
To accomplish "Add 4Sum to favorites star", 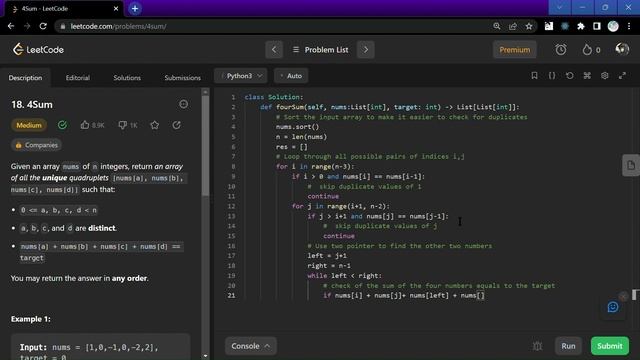I will [155, 125].
